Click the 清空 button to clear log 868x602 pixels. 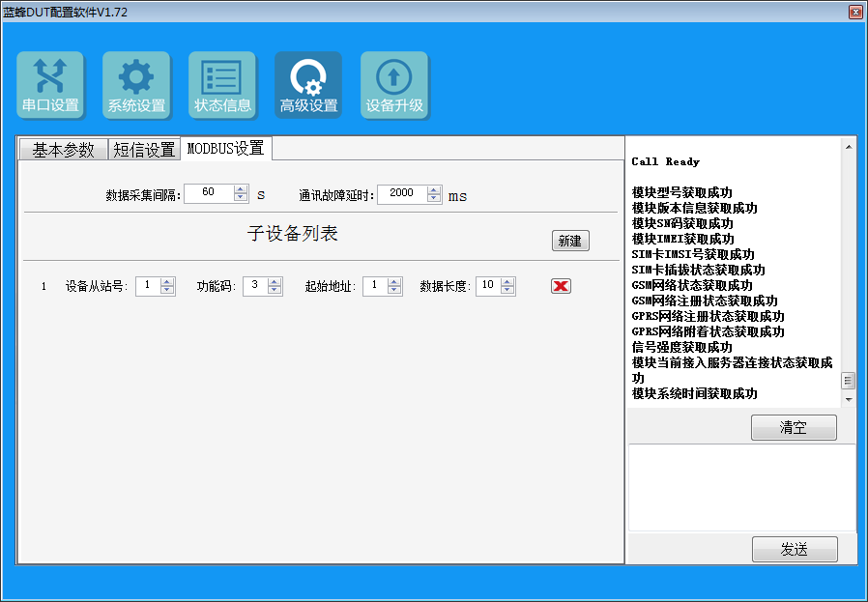tap(794, 427)
